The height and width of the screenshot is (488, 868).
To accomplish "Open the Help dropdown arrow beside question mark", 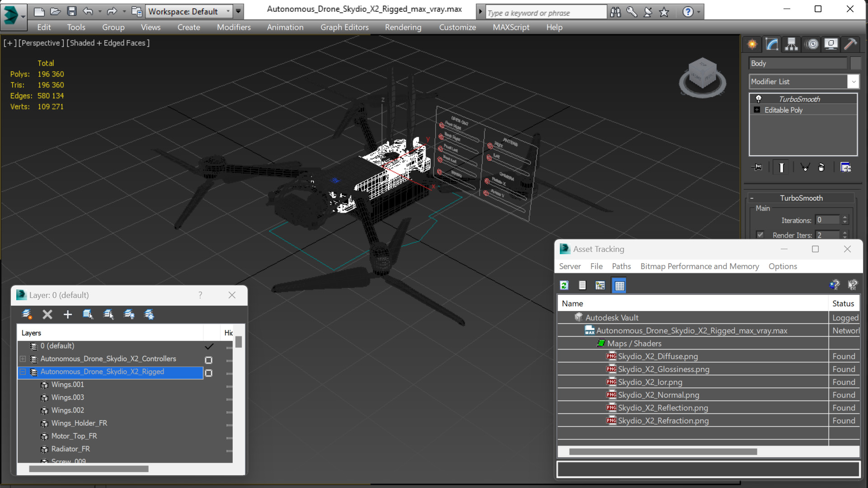I will tap(699, 12).
